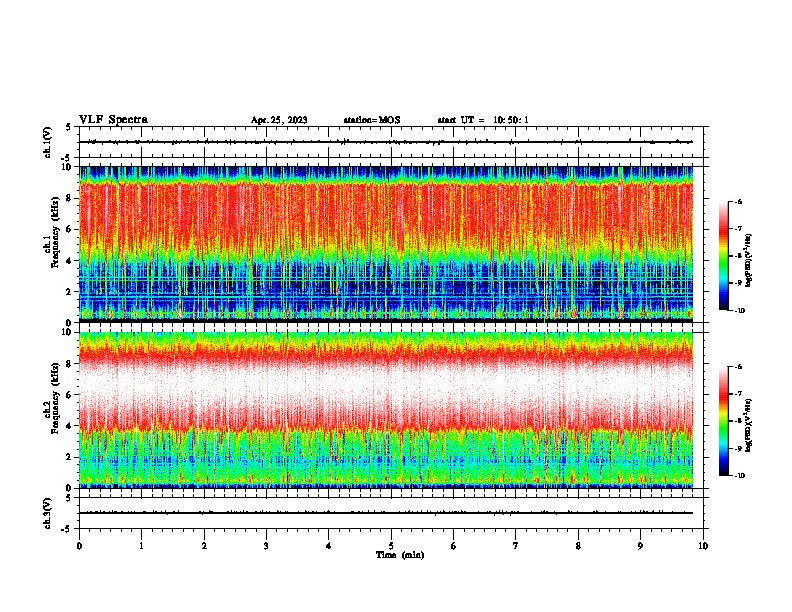Click the "ch.1(V)" waveform axis label

(47, 142)
